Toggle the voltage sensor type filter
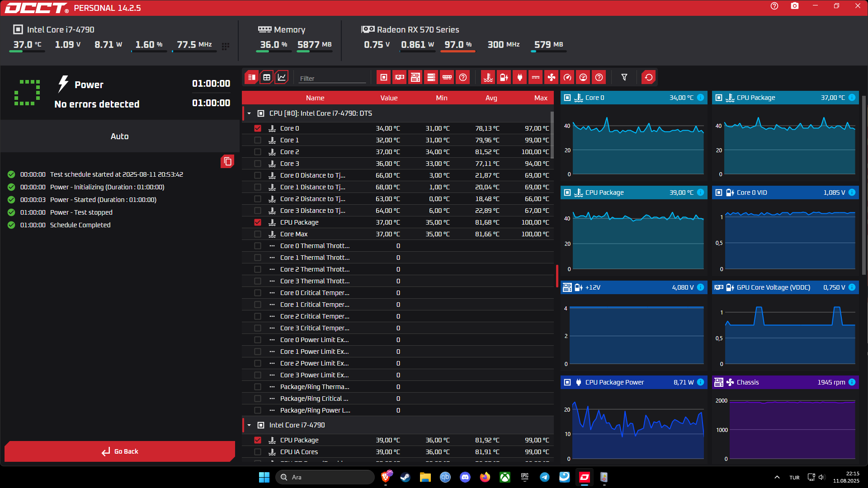 504,77
